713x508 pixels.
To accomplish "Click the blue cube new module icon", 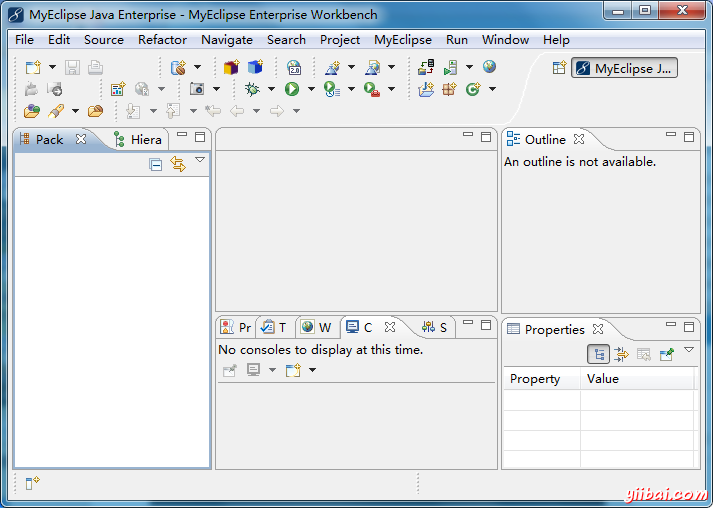I will coord(255,67).
